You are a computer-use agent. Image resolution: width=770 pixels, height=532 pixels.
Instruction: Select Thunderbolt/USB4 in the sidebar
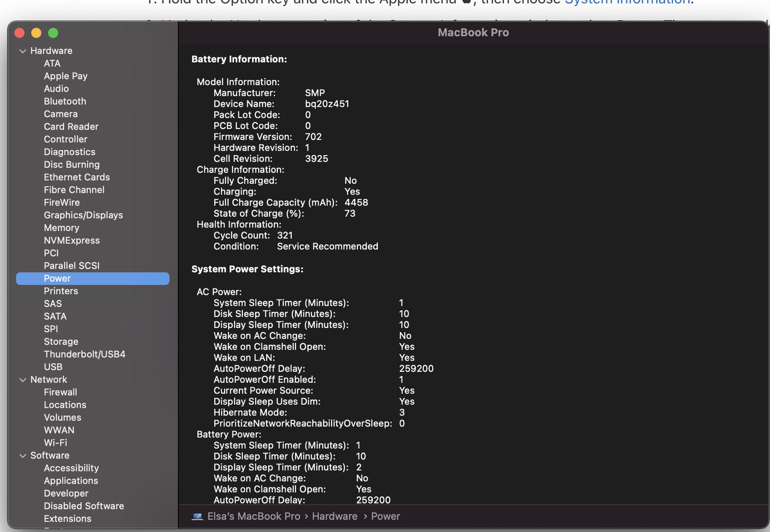coord(85,354)
